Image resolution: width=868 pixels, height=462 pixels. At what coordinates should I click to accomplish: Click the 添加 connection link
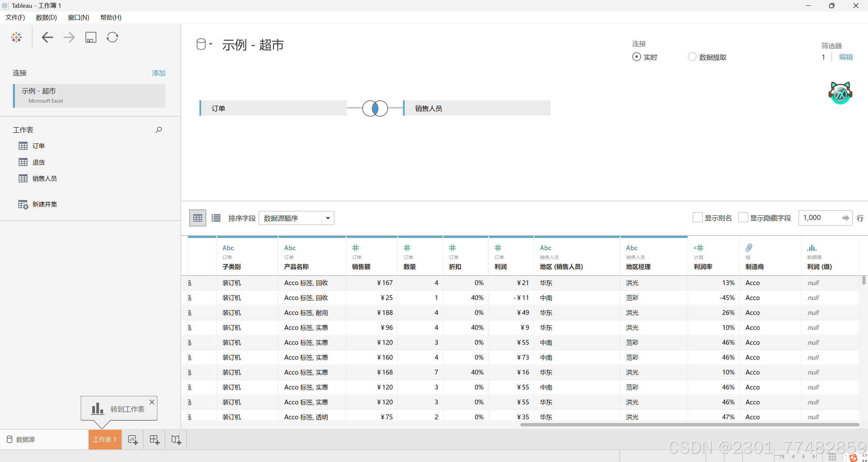[158, 73]
